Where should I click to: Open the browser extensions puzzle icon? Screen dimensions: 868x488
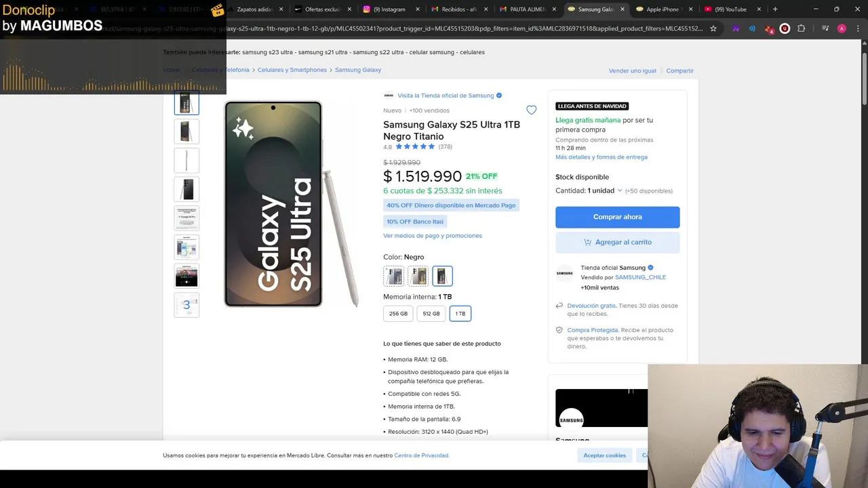coord(802,28)
